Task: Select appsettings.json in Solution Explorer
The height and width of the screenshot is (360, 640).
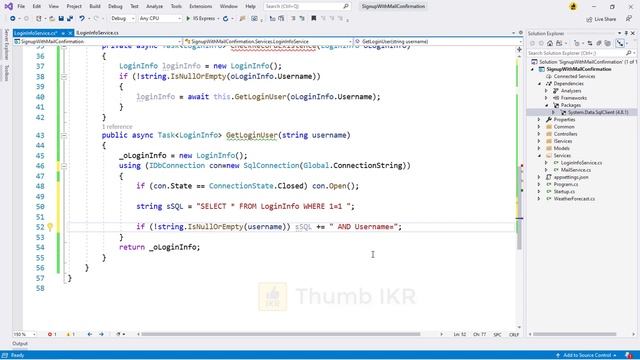Action: [x=571, y=178]
